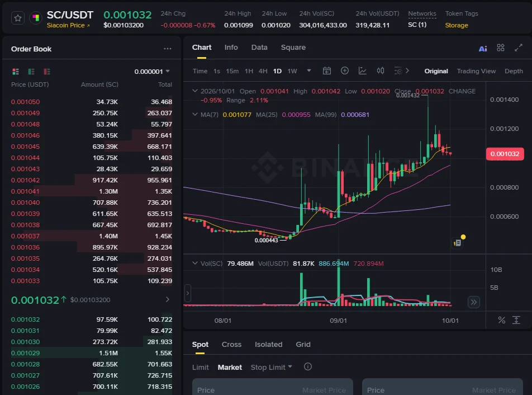This screenshot has height=395, width=532.
Task: Open trades view via arrow beside 0.001032
Action: pos(167,299)
